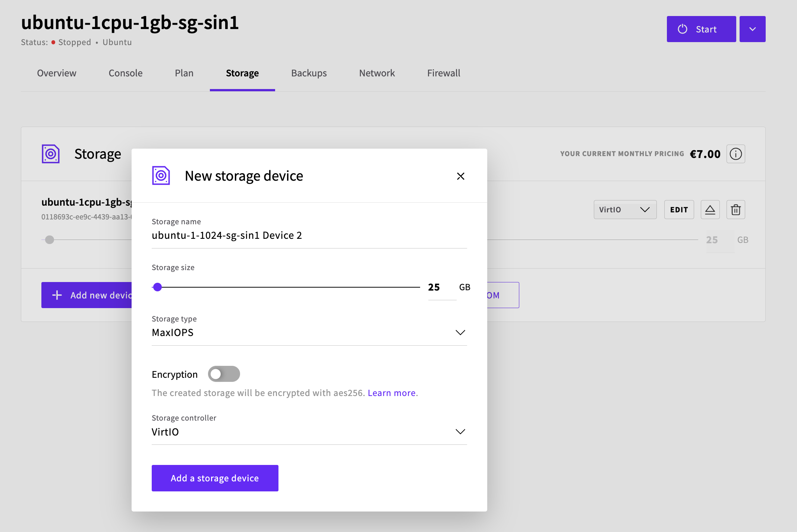Click the Storage size slider handle
The image size is (797, 532).
[158, 287]
